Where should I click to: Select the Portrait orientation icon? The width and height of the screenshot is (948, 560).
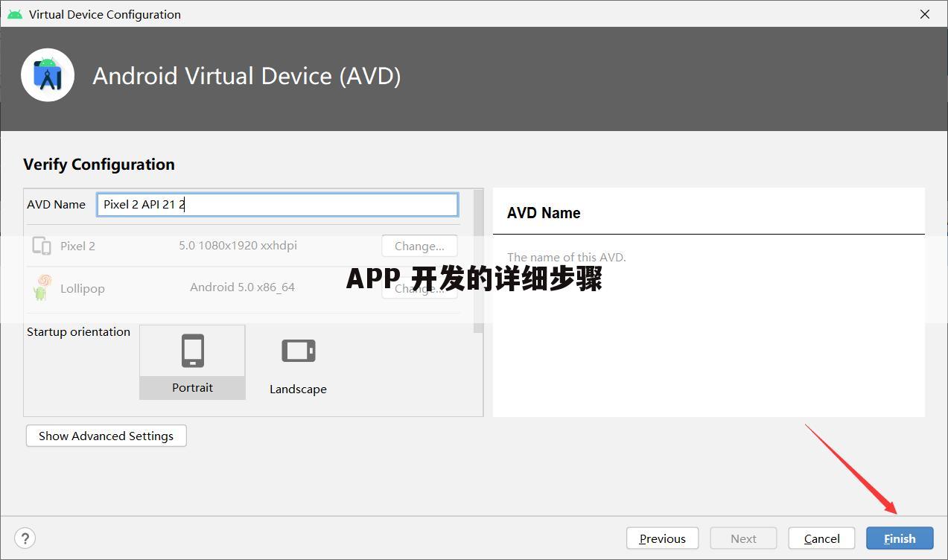[x=192, y=350]
